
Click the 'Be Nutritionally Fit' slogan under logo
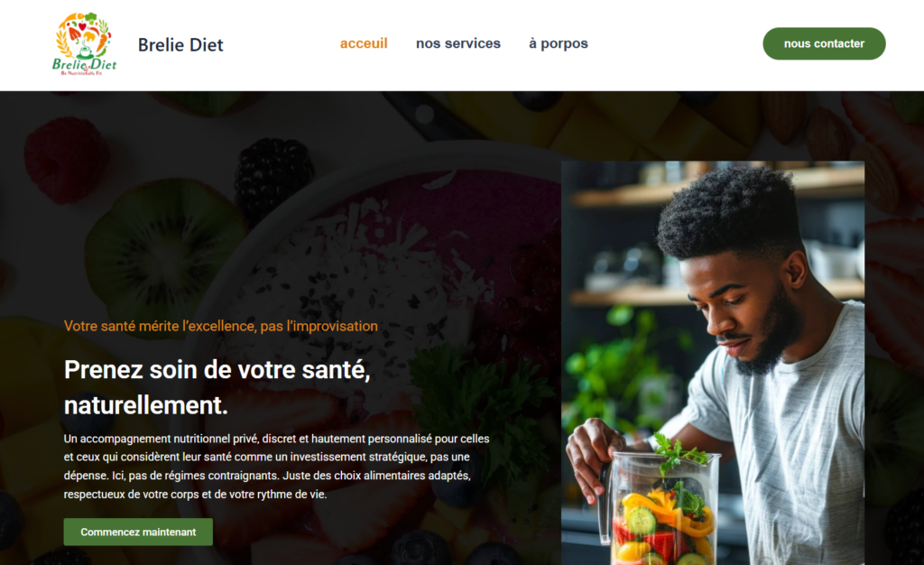pos(86,73)
